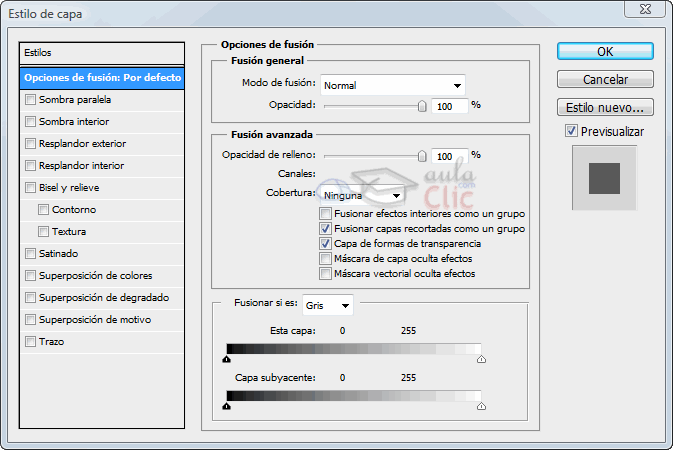
Task: Click the black stop of Esta capa gradient
Action: [x=227, y=357]
